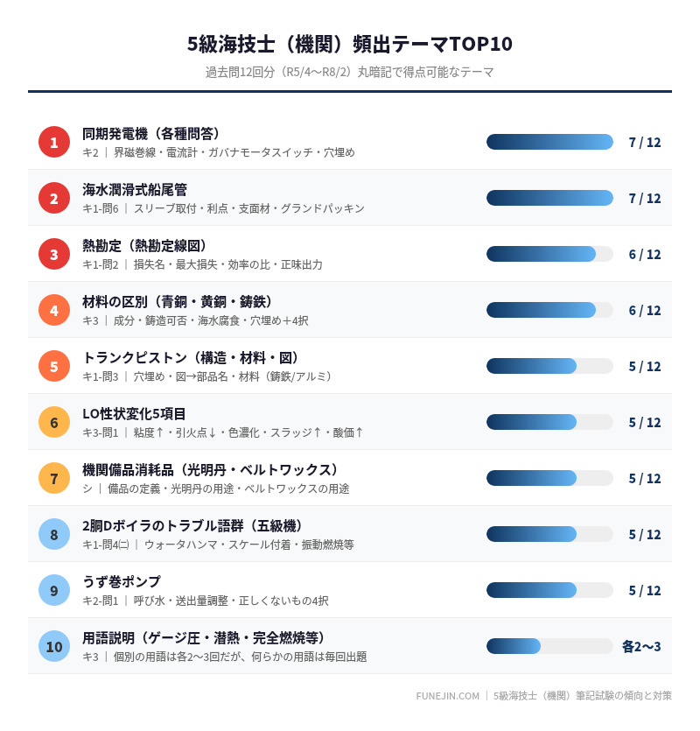Select the yellow rank 7 circle
700x731 pixels.
(54, 478)
